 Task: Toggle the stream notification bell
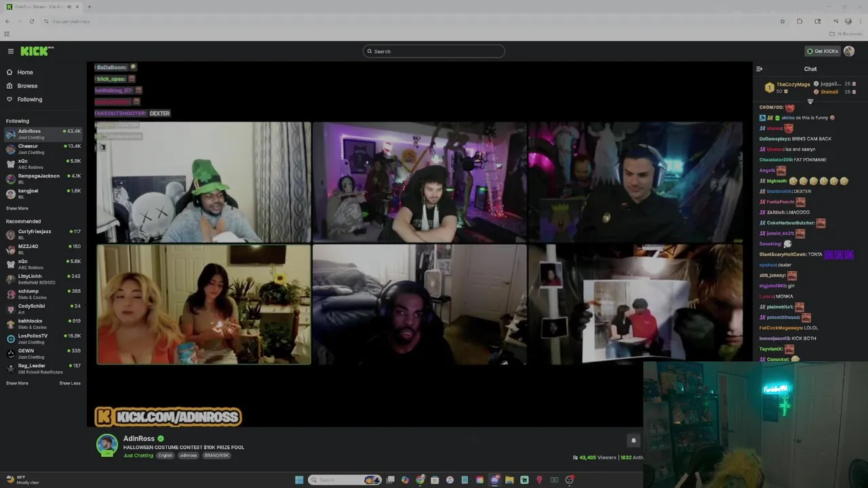[633, 441]
